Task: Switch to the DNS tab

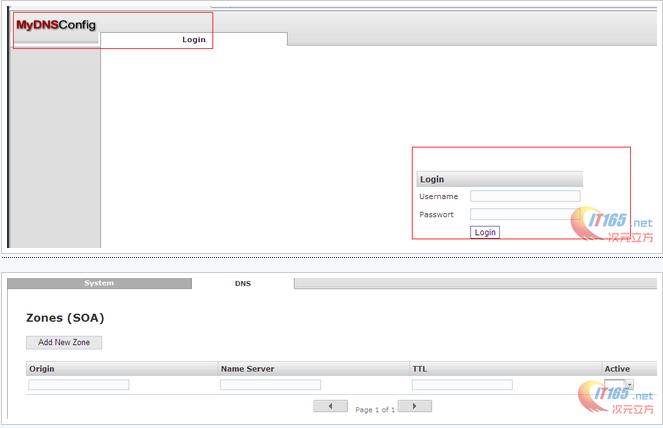Action: (x=243, y=284)
